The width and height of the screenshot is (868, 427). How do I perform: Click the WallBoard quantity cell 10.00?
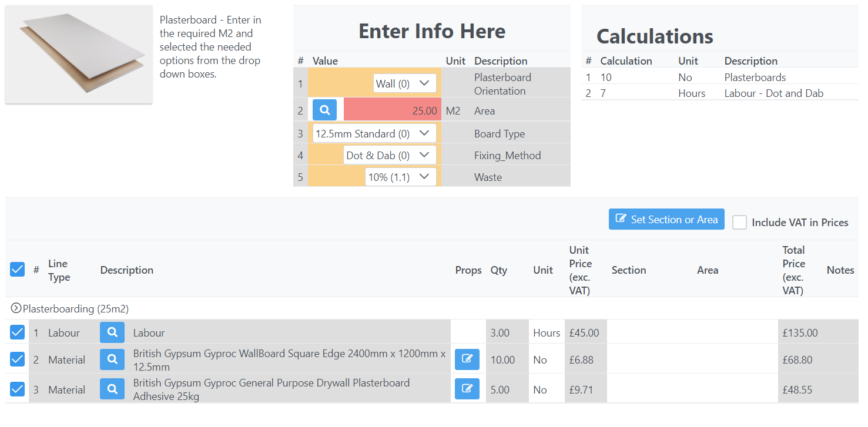507,359
